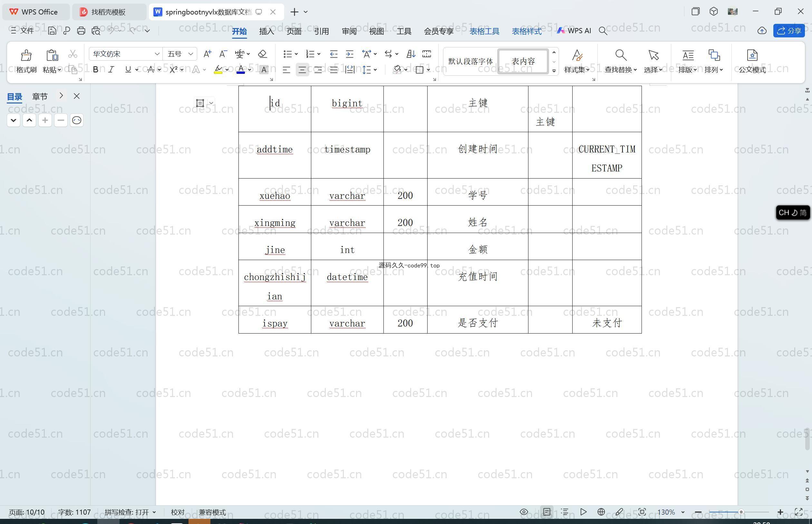Set right text alignment
Screen dimensions: 812x524
pyautogui.click(x=318, y=70)
